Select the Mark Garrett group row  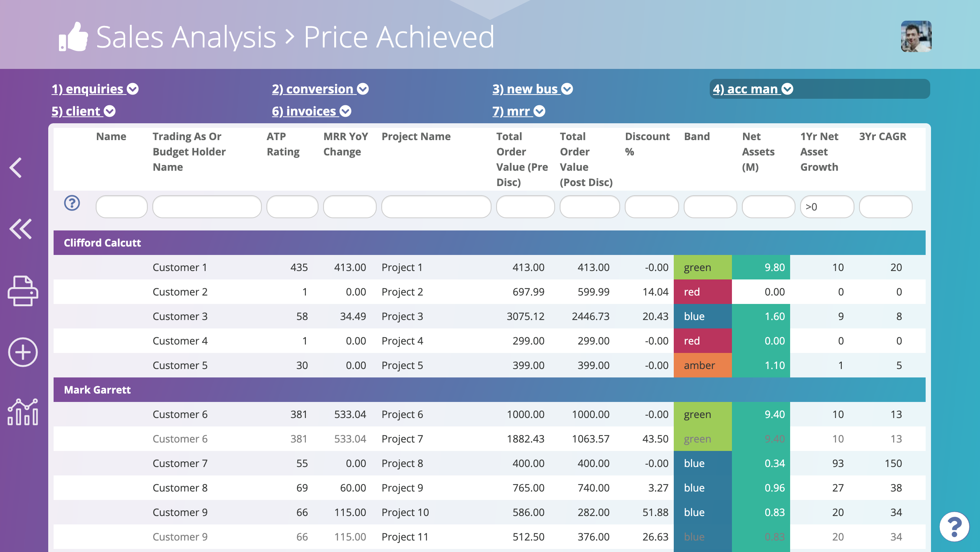click(x=490, y=390)
